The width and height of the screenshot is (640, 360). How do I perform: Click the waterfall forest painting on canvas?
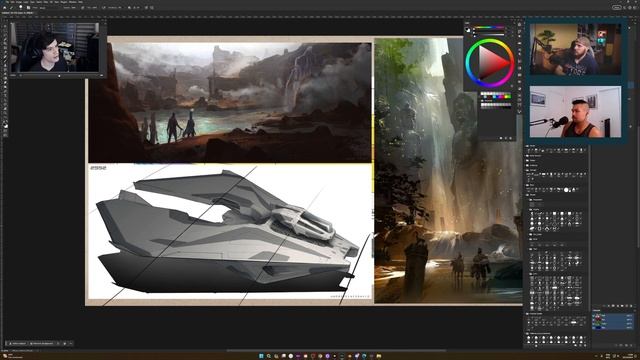coord(448,170)
